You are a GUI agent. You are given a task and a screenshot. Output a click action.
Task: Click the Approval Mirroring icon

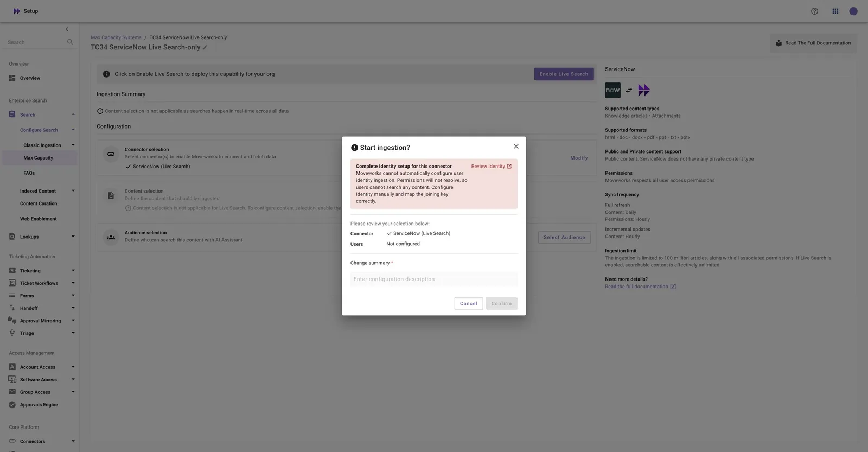click(12, 320)
